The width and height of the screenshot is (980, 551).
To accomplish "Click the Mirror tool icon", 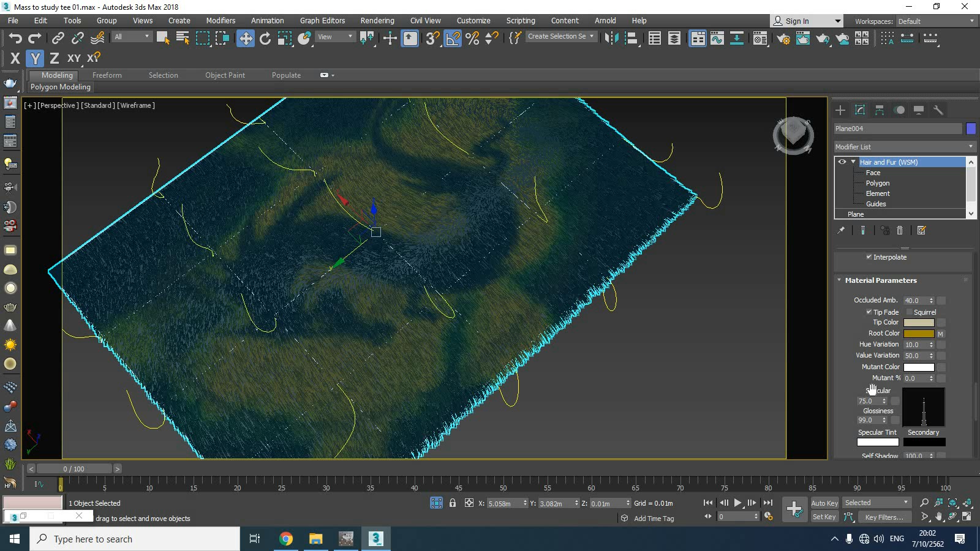I will 611,39.
